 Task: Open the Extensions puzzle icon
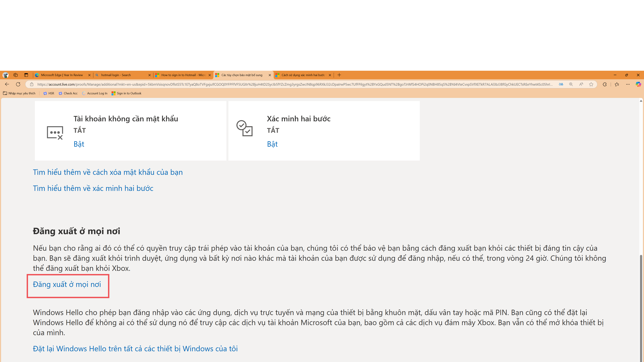coord(604,84)
